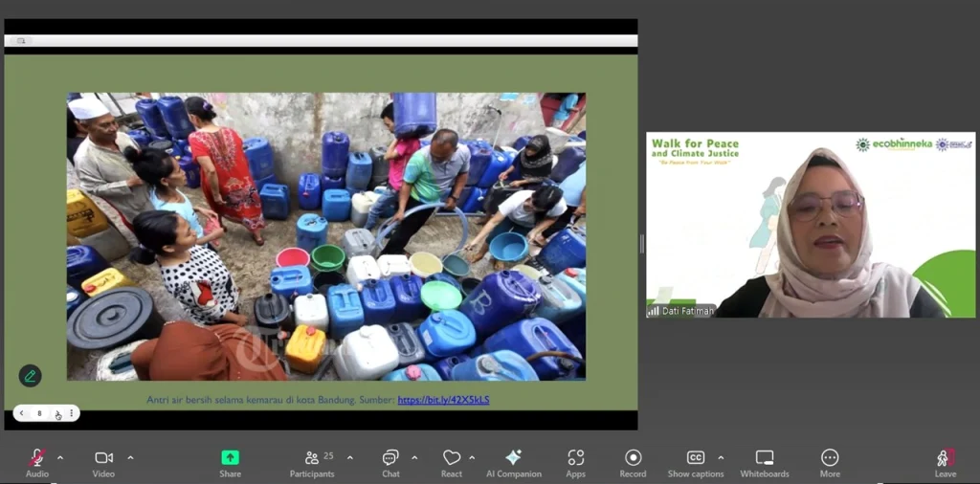Open Whiteboards from the toolbar
Image resolution: width=980 pixels, height=484 pixels.
pos(764,459)
